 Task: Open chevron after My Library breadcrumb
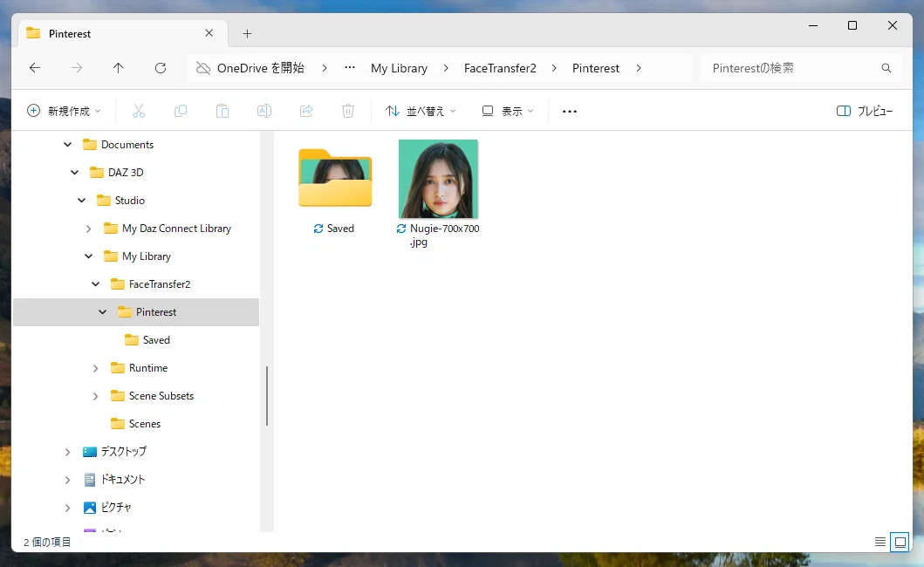point(446,68)
